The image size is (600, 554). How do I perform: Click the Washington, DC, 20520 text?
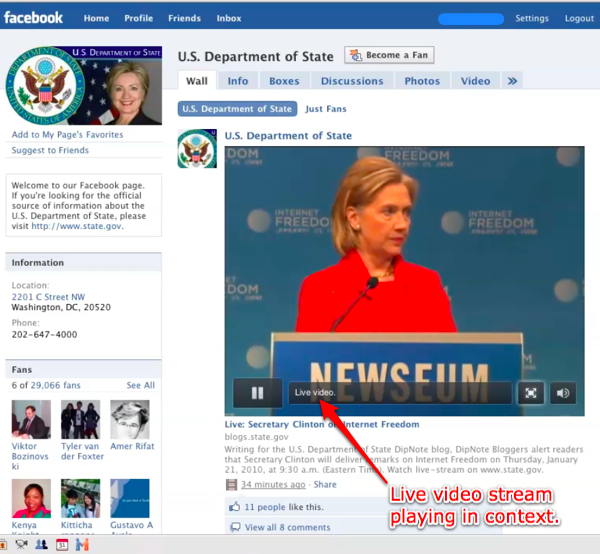point(61,307)
